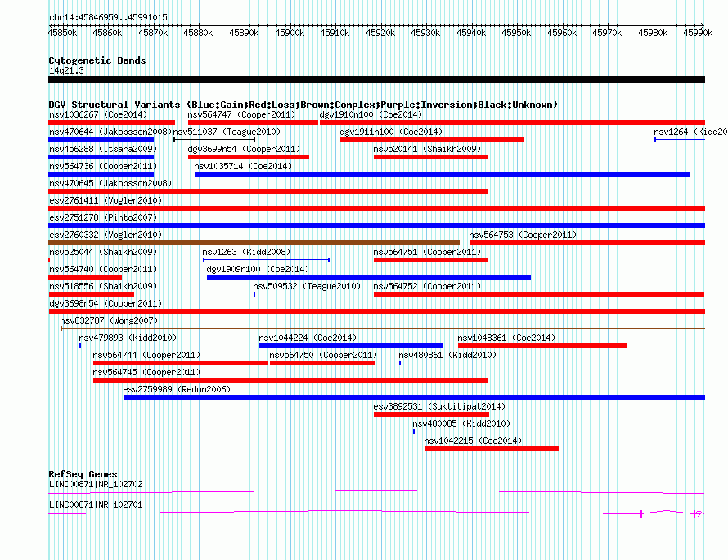Select nsv564751 (Cooper2011) loss variant

[427, 252]
